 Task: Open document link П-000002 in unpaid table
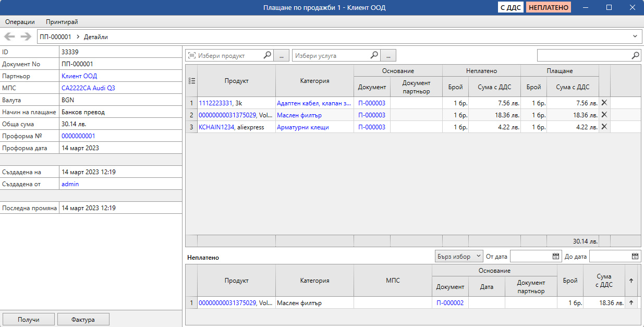(450, 303)
